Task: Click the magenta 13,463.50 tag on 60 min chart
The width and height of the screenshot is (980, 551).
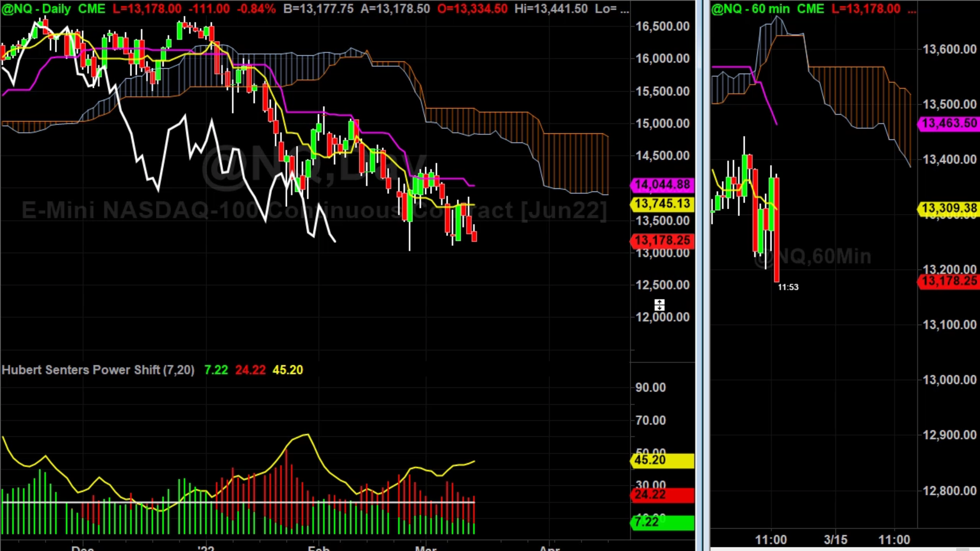Action: point(949,123)
